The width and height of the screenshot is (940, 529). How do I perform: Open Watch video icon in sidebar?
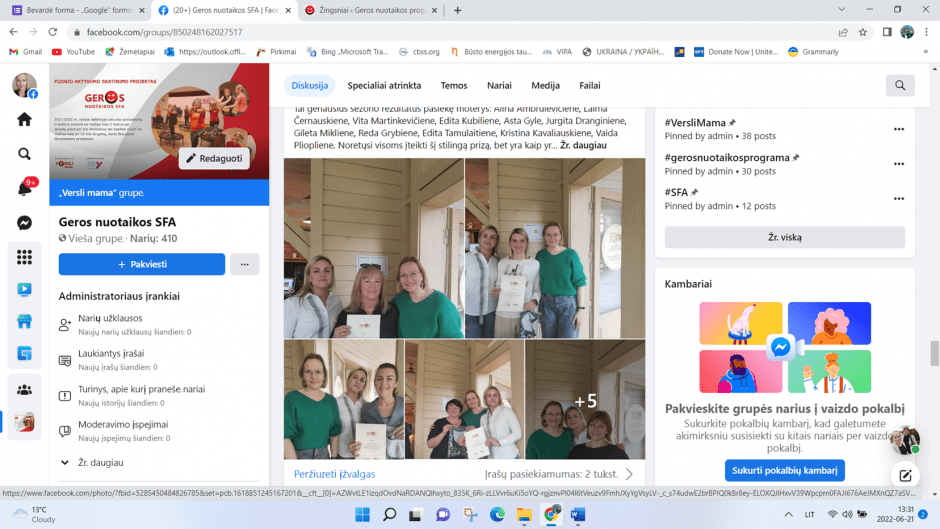point(24,290)
